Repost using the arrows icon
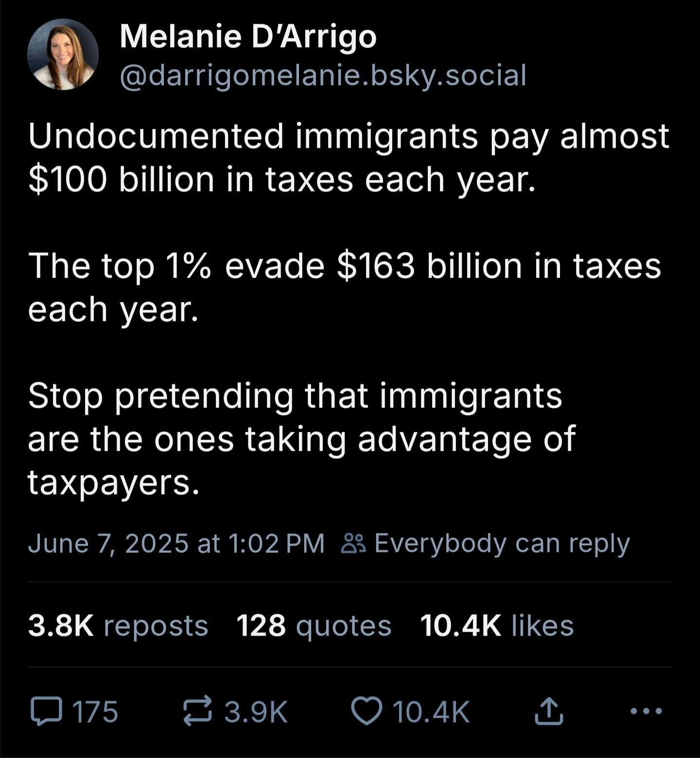 coord(197,711)
